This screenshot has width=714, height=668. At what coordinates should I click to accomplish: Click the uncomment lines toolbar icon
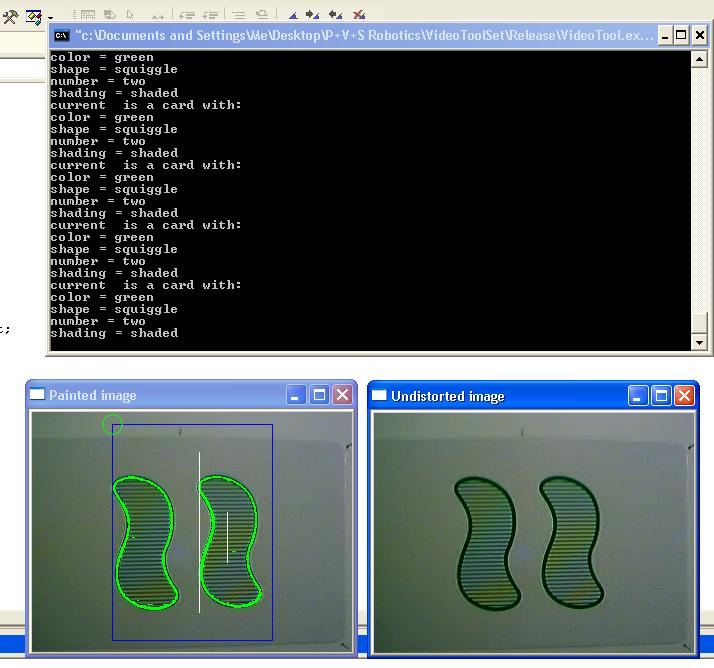click(262, 15)
